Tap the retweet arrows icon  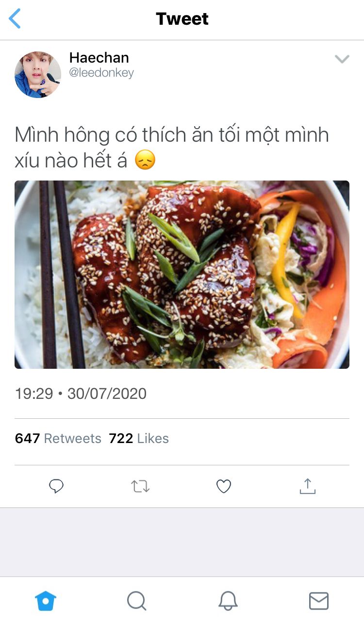tap(140, 486)
